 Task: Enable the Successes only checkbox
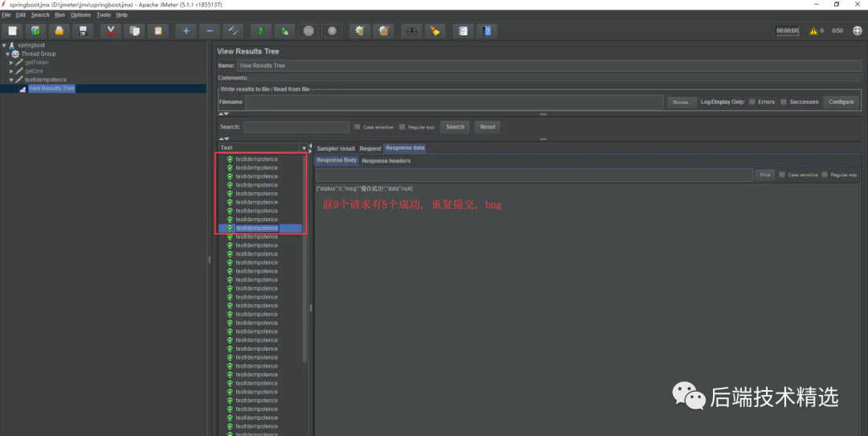(784, 102)
